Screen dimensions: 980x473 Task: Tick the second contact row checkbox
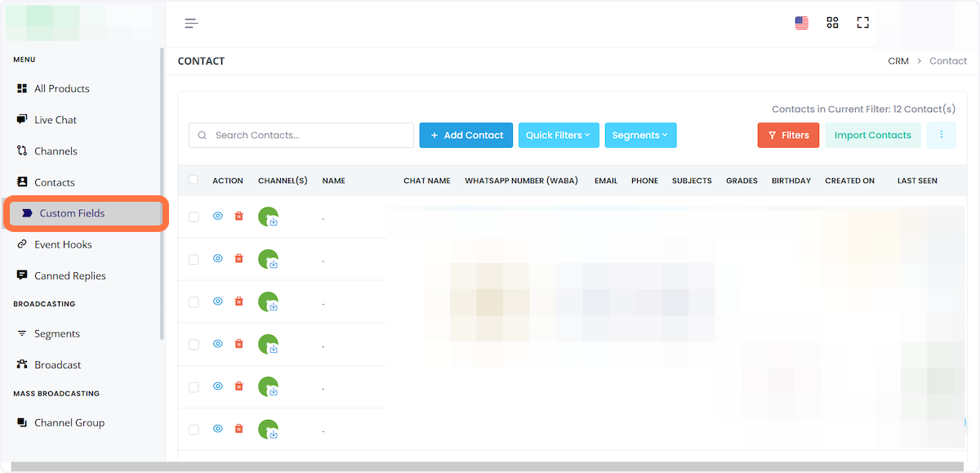[x=194, y=259]
